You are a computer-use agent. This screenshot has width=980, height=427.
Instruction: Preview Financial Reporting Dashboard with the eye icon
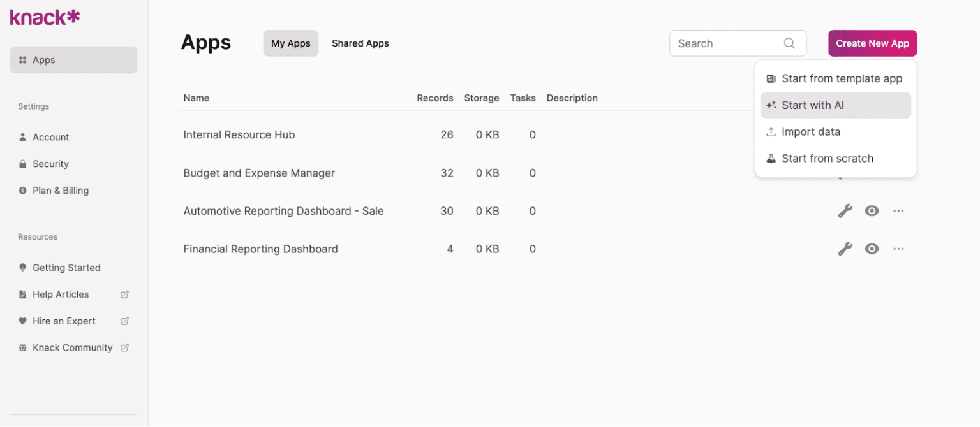[x=872, y=249]
